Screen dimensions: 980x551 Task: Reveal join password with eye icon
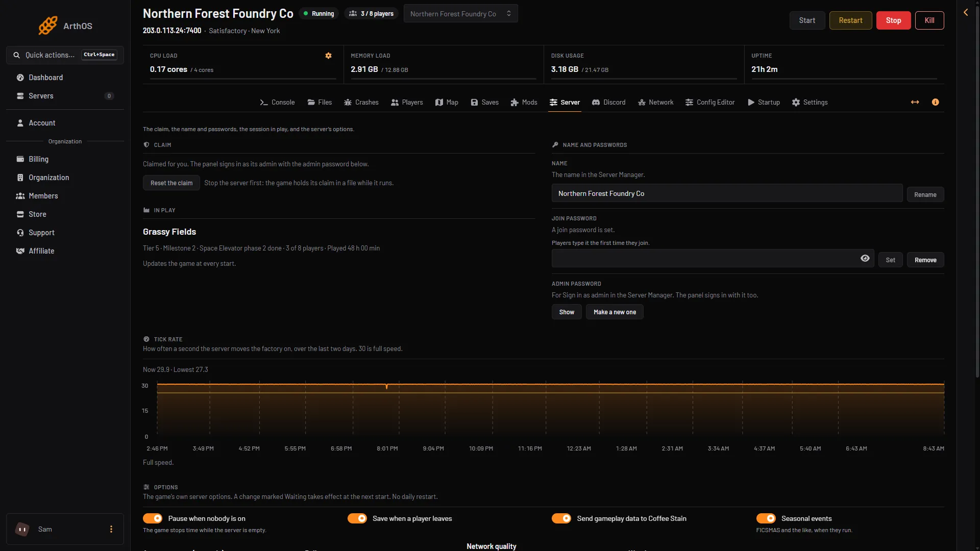click(865, 259)
